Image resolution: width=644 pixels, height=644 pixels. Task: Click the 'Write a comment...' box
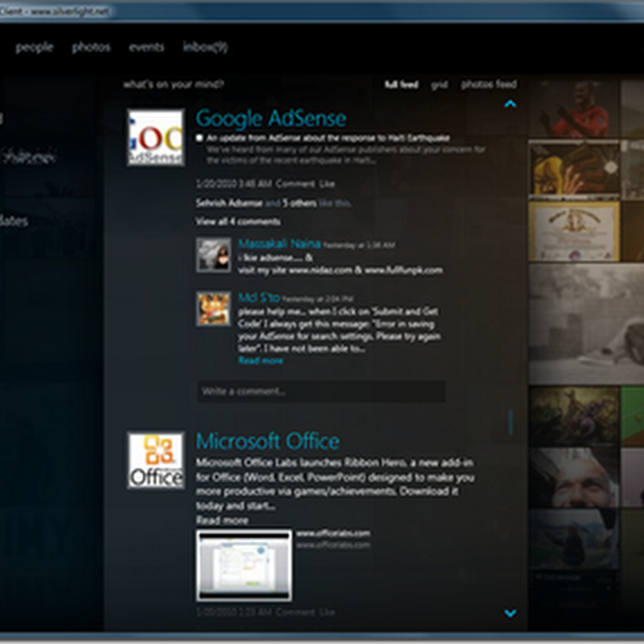tap(321, 391)
